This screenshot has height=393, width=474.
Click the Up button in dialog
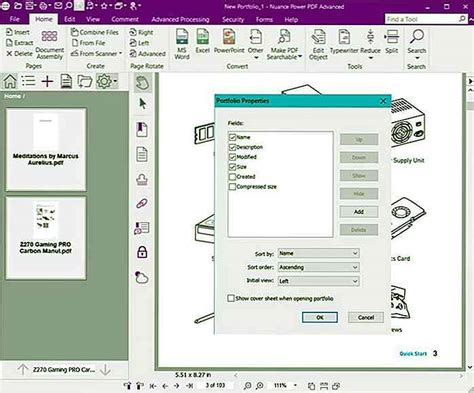tap(359, 139)
